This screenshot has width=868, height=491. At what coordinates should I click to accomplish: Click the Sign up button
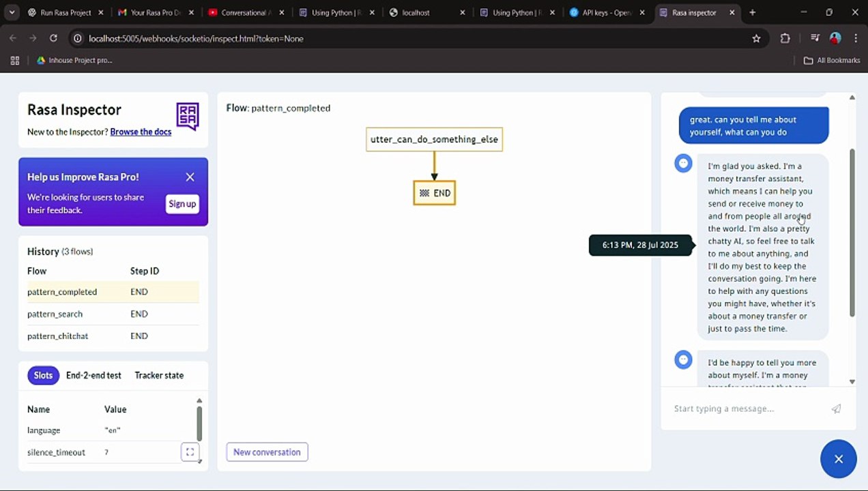(182, 203)
